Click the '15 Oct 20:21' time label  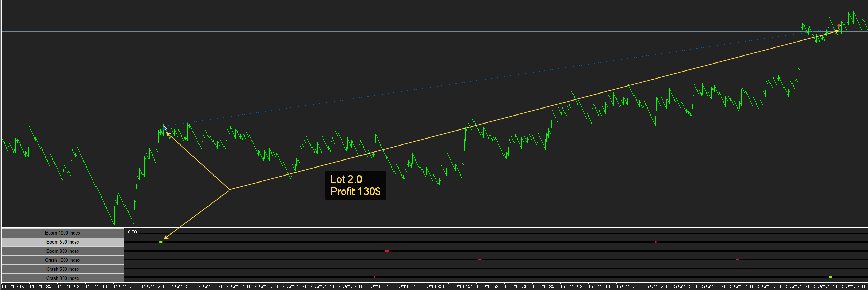[797, 287]
